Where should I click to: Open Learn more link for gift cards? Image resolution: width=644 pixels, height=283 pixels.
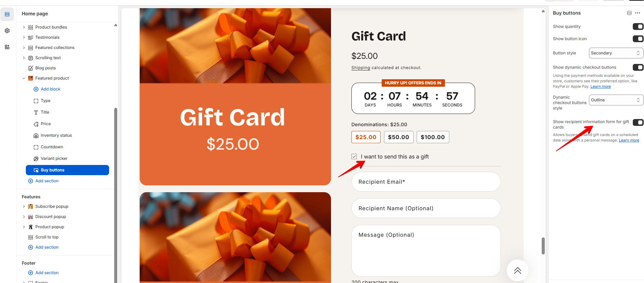click(x=629, y=140)
